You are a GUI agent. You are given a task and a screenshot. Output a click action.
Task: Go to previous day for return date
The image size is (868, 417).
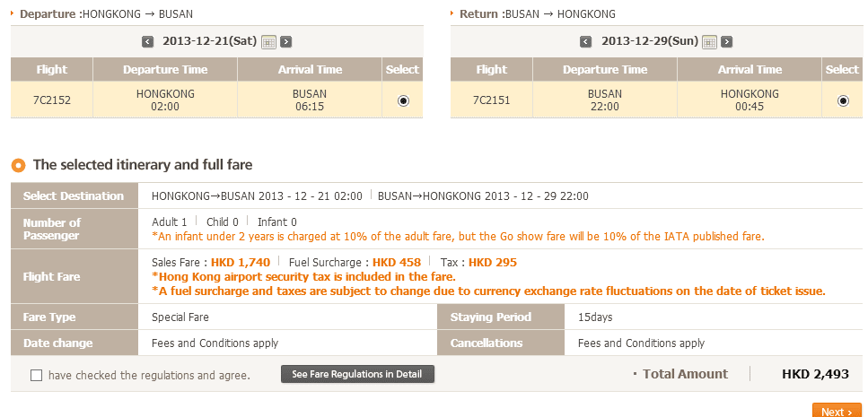[x=586, y=41]
